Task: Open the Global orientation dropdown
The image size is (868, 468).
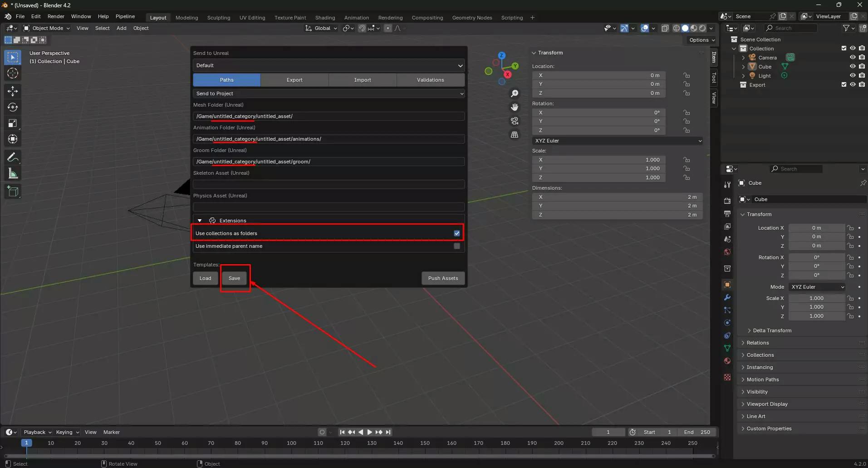Action: coord(322,28)
